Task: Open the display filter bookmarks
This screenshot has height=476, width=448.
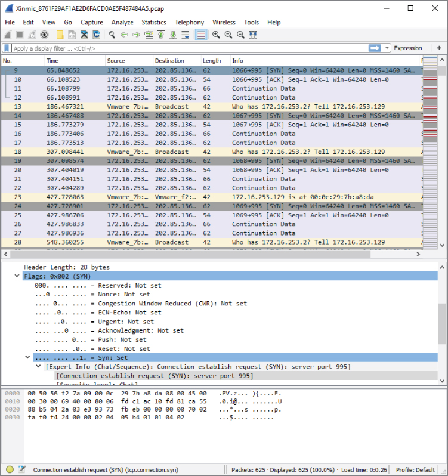Action: [7, 48]
